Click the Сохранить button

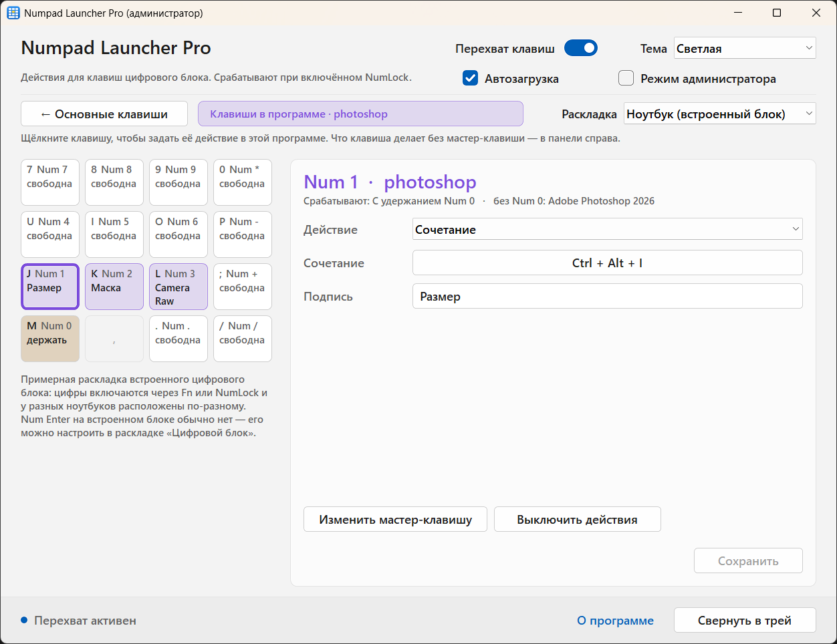(x=748, y=560)
